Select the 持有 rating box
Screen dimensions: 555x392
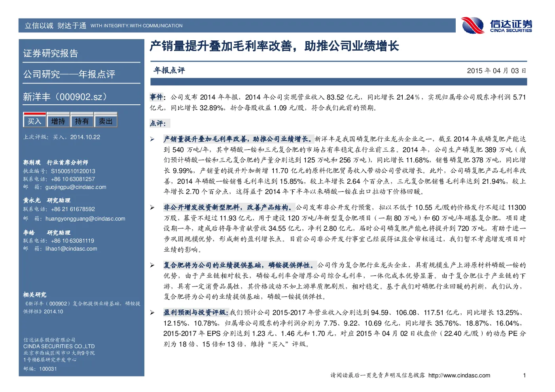click(x=82, y=121)
